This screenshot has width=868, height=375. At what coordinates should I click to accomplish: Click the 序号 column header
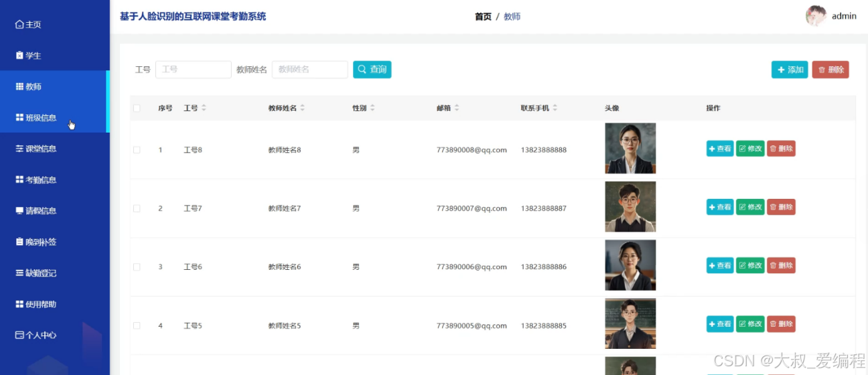point(165,108)
